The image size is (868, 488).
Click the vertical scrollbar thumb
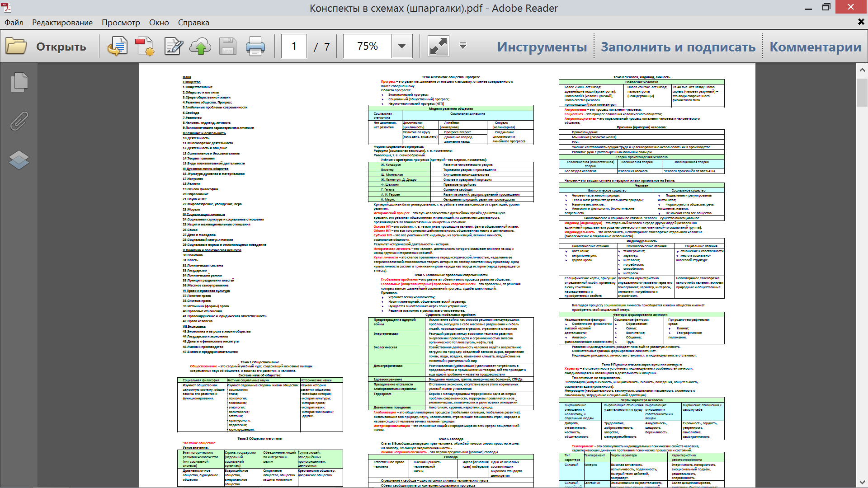862,92
